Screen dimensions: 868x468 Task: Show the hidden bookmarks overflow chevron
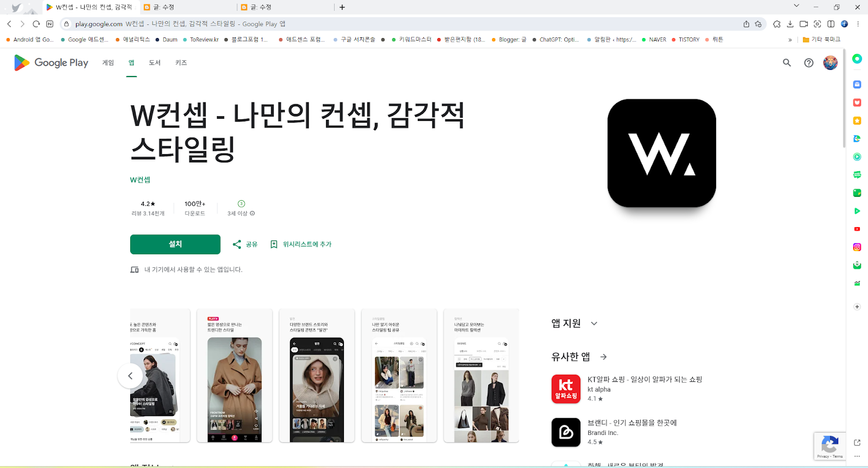(x=790, y=40)
